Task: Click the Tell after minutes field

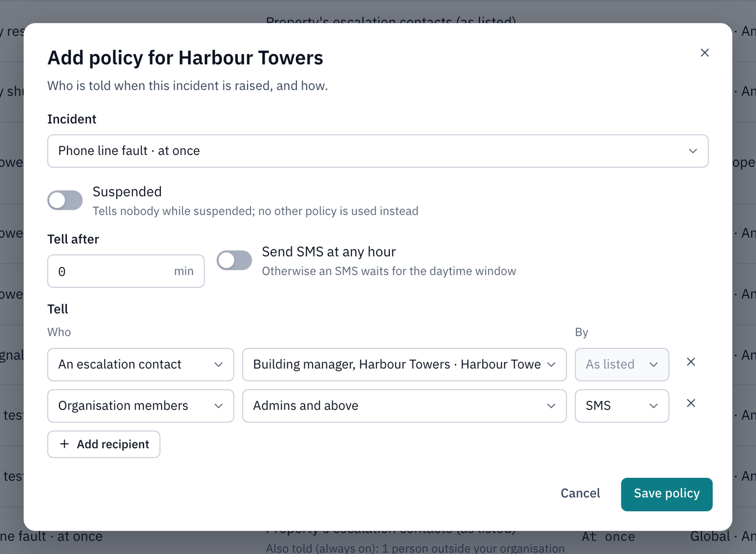Action: (126, 271)
